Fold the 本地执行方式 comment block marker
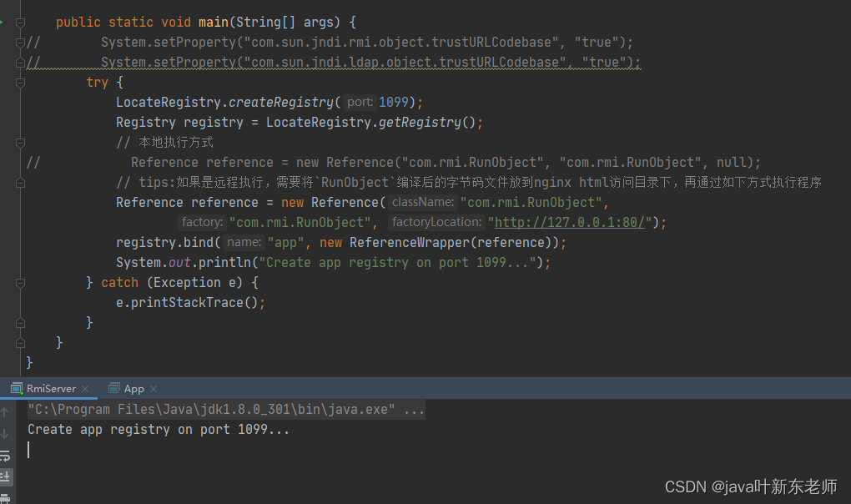The image size is (851, 504). 21,144
